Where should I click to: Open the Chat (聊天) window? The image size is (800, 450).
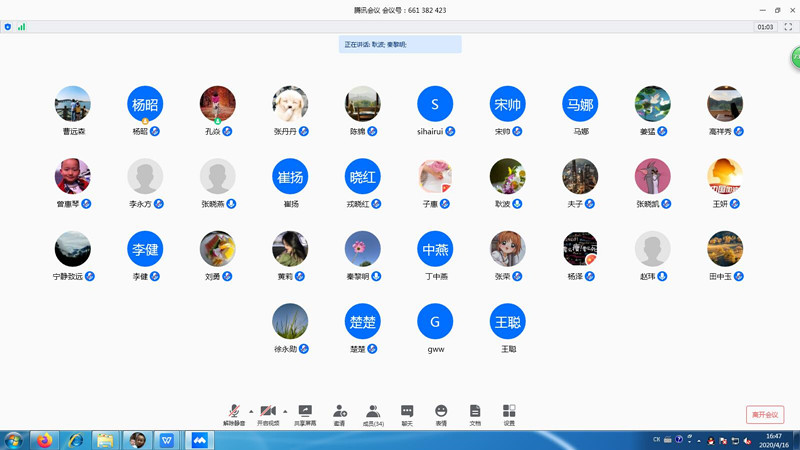click(407, 413)
